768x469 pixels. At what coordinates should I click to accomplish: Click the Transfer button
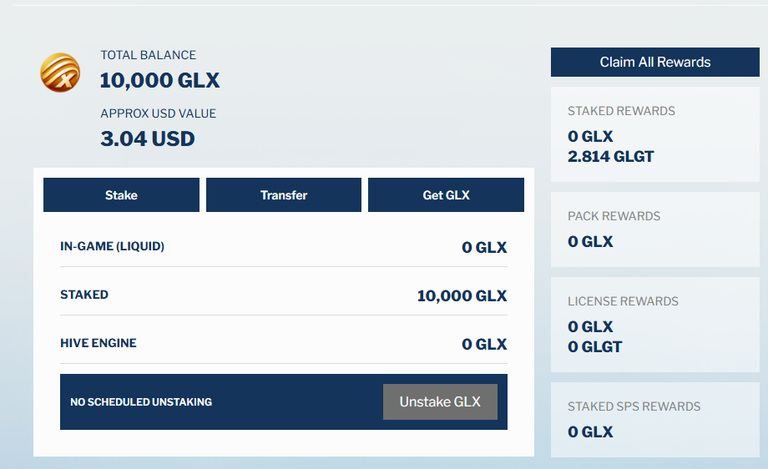pyautogui.click(x=284, y=195)
